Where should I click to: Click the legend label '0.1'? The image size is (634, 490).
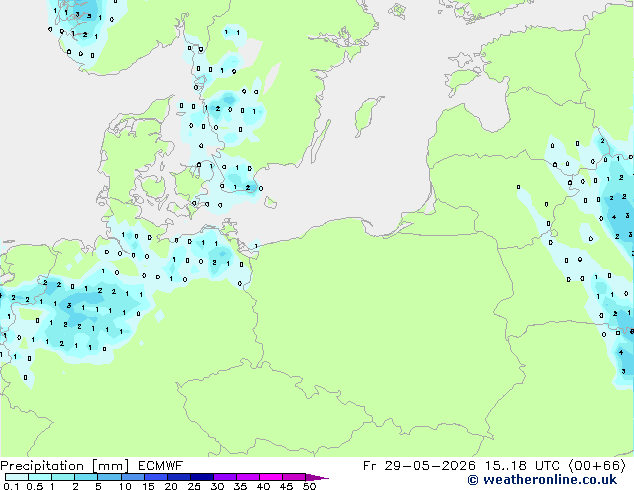11,486
